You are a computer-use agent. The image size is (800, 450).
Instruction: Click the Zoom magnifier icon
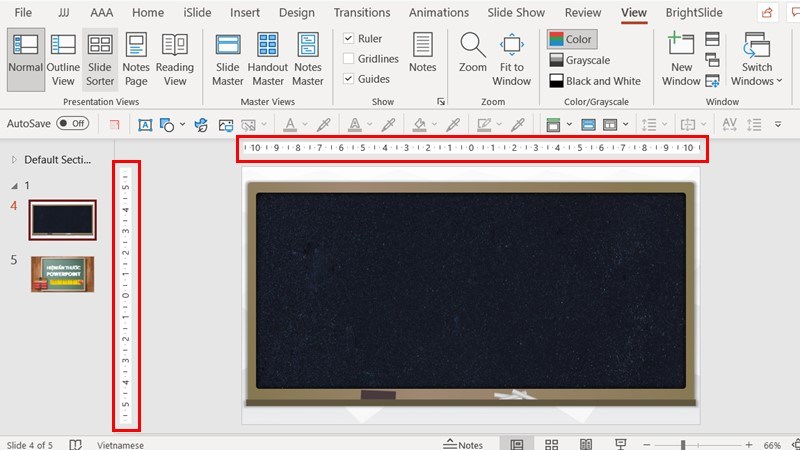coord(473,47)
